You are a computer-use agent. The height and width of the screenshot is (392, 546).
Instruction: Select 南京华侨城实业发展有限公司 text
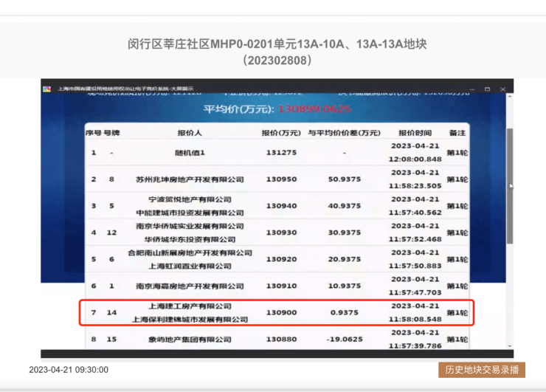[x=190, y=226]
